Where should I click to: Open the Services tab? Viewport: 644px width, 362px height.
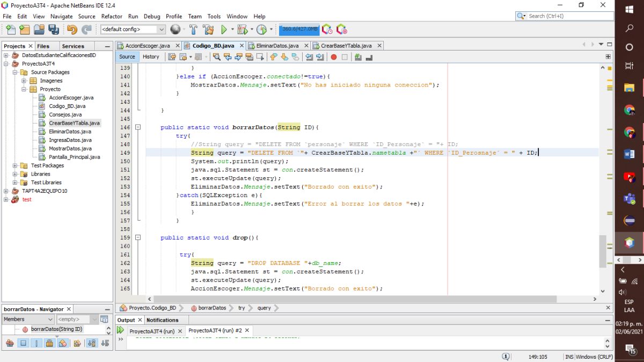pos(73,46)
